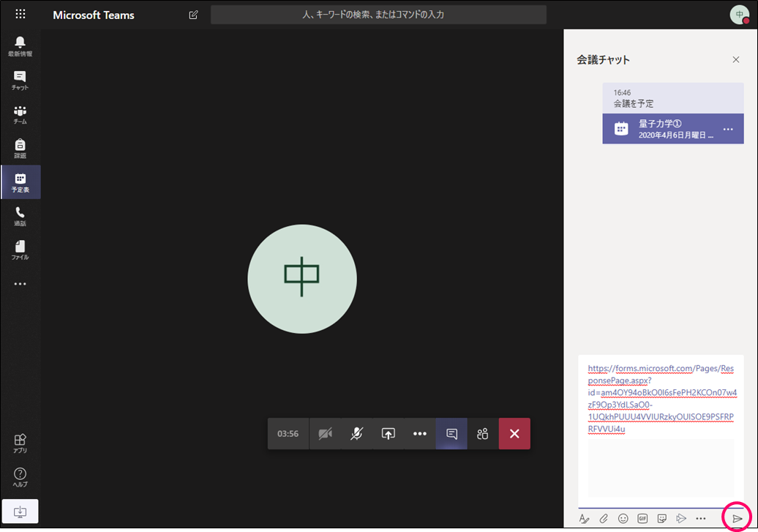Screen dimensions: 758x532
Task: Select Calendar (予定表) in sidebar
Action: (20, 182)
